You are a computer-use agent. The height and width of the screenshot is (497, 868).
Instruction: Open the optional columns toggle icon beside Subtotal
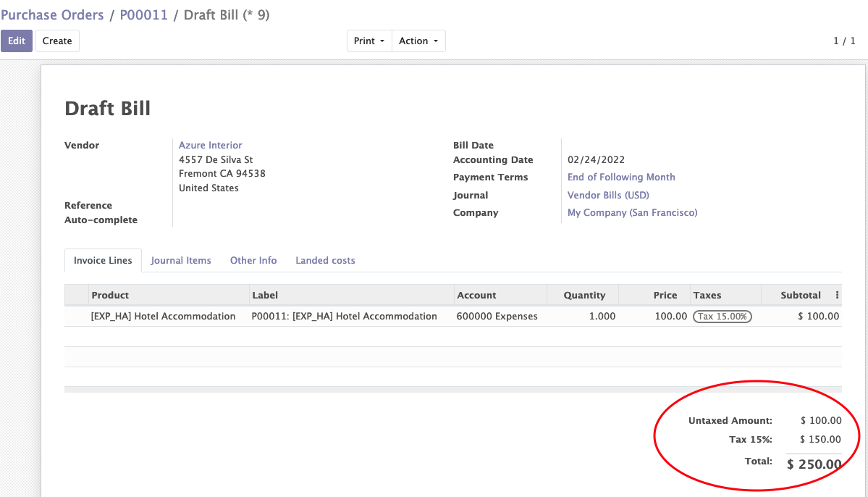click(836, 295)
